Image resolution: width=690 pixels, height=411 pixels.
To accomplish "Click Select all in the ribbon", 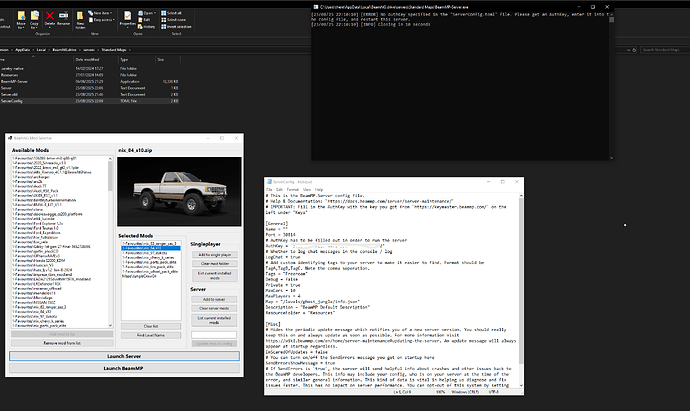I will [x=172, y=12].
